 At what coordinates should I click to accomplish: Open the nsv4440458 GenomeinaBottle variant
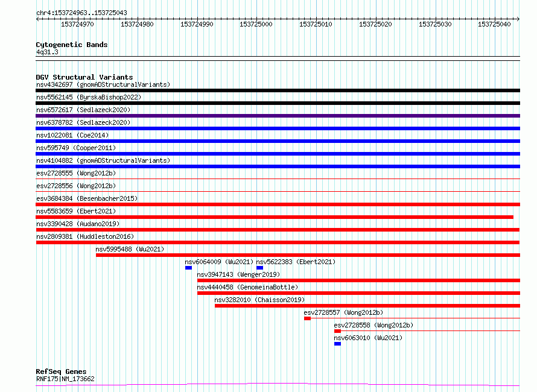[x=247, y=287]
